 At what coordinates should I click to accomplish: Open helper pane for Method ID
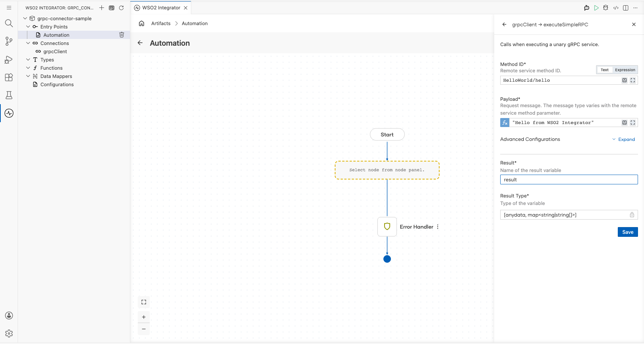[625, 80]
